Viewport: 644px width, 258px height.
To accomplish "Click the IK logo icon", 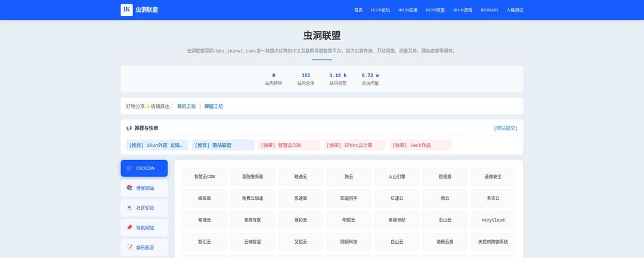I will click(x=126, y=10).
